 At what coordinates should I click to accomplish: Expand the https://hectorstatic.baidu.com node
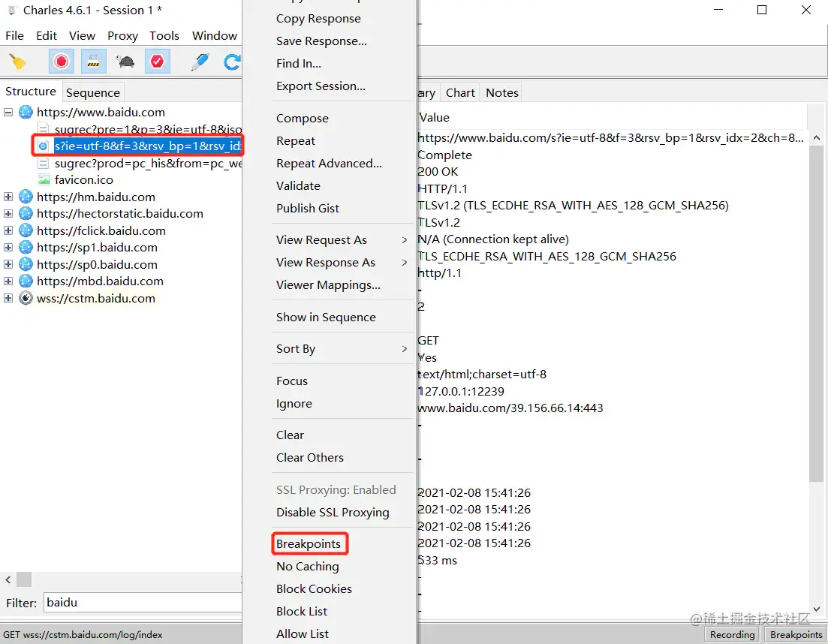point(8,213)
